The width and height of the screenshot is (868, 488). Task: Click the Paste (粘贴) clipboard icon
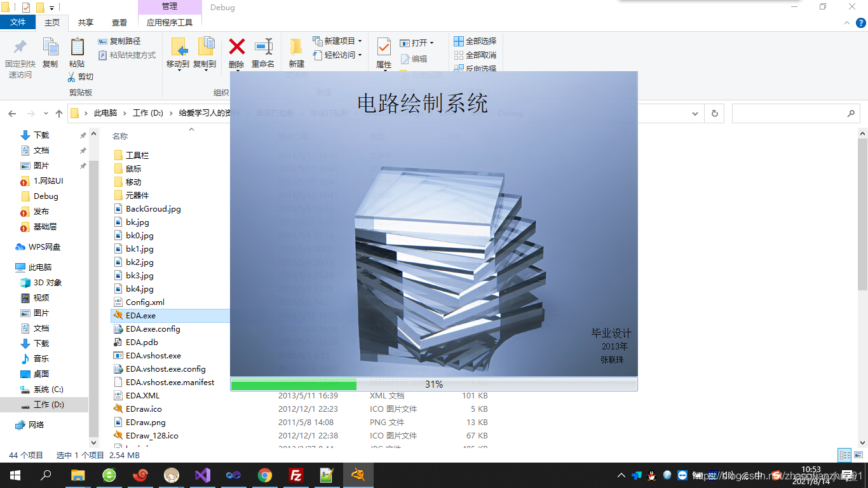click(77, 46)
